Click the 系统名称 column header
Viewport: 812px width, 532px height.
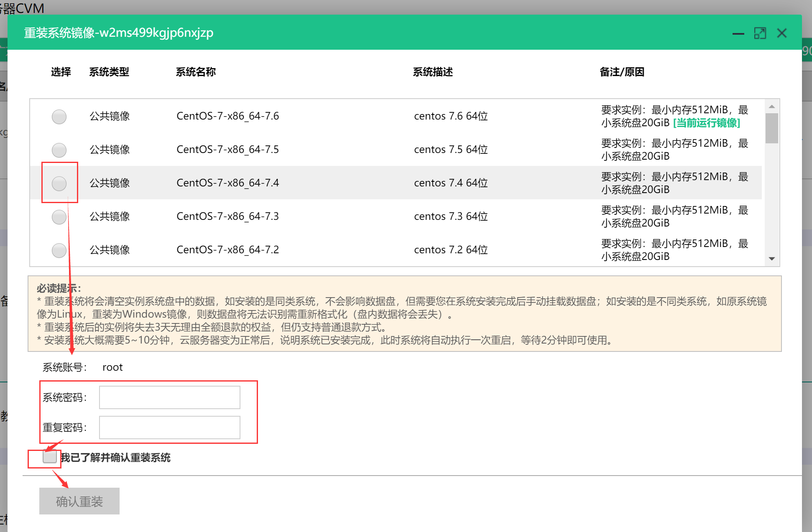(196, 72)
